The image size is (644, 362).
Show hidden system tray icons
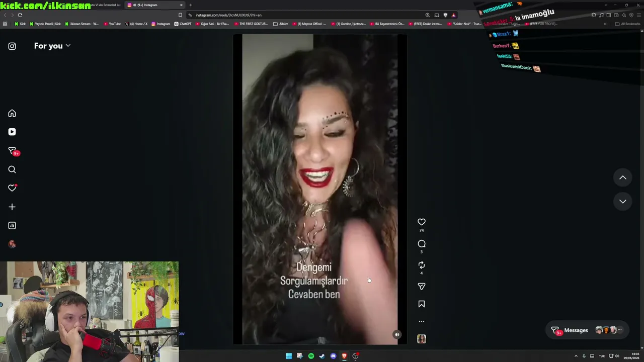point(576,356)
